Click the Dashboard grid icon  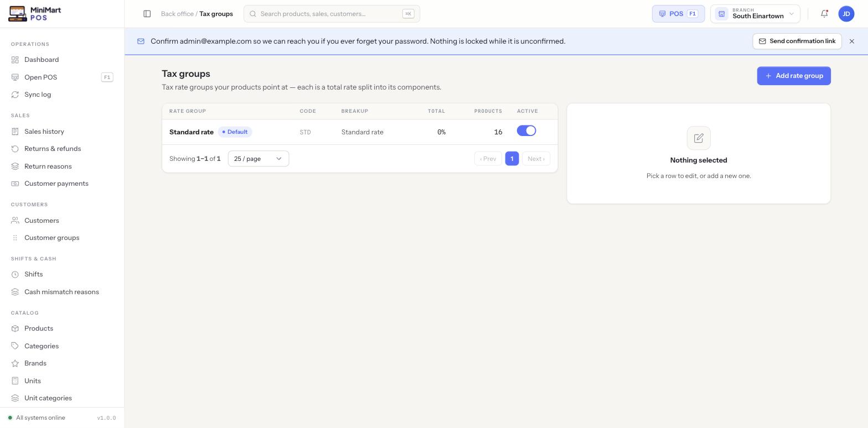(x=15, y=60)
